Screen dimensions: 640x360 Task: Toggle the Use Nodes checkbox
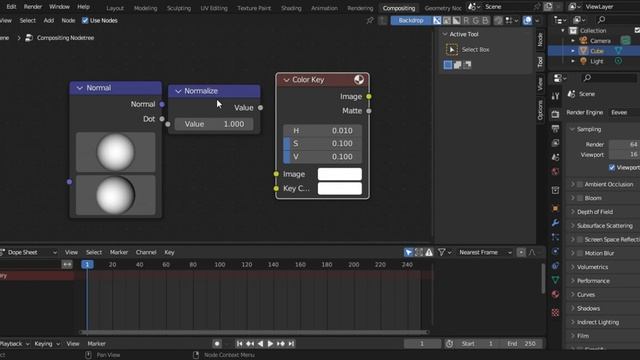pos(85,20)
